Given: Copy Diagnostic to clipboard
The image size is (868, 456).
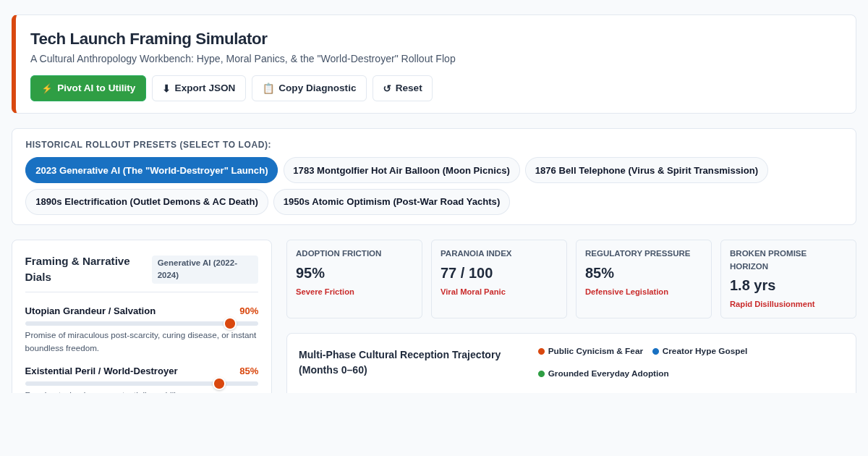Looking at the screenshot, I should (309, 88).
